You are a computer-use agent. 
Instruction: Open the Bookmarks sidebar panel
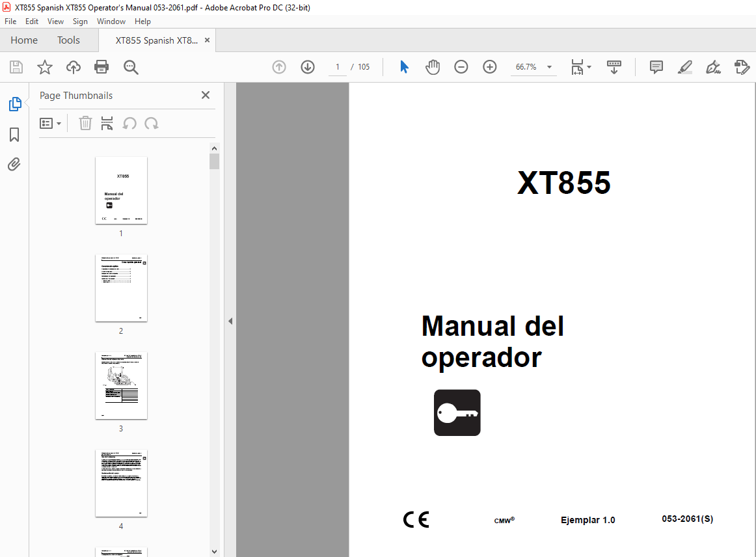click(x=14, y=135)
